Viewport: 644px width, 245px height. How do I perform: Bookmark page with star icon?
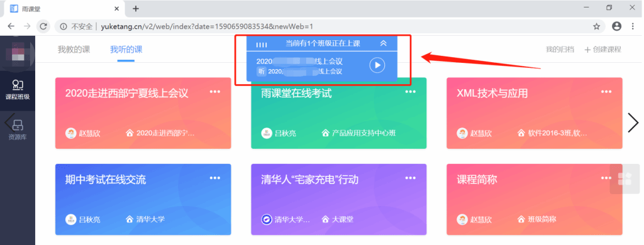(x=596, y=26)
